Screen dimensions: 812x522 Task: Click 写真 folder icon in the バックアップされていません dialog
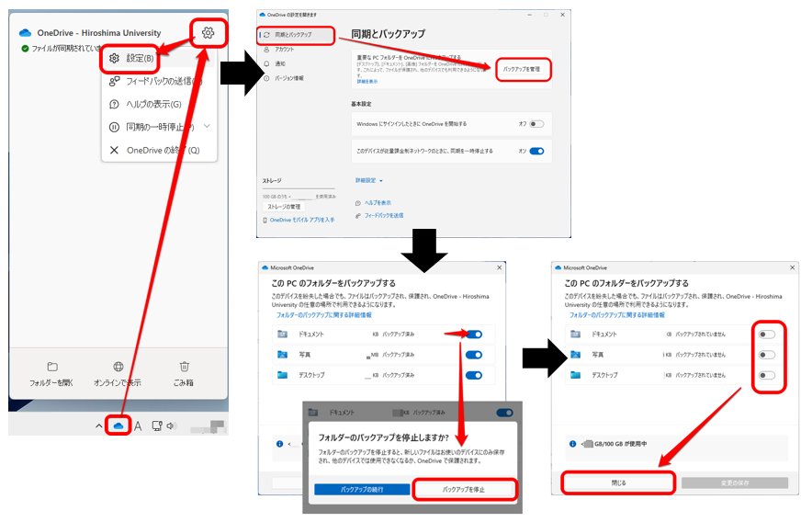pos(575,355)
